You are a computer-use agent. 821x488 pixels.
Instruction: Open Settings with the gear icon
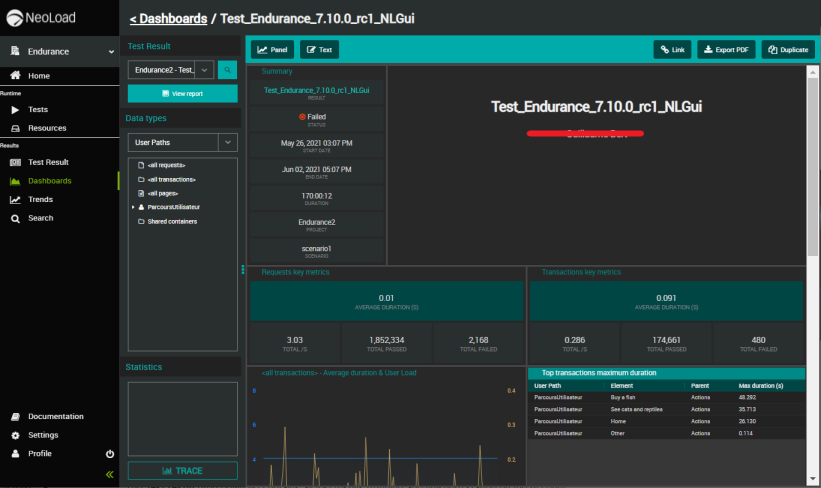pos(42,435)
